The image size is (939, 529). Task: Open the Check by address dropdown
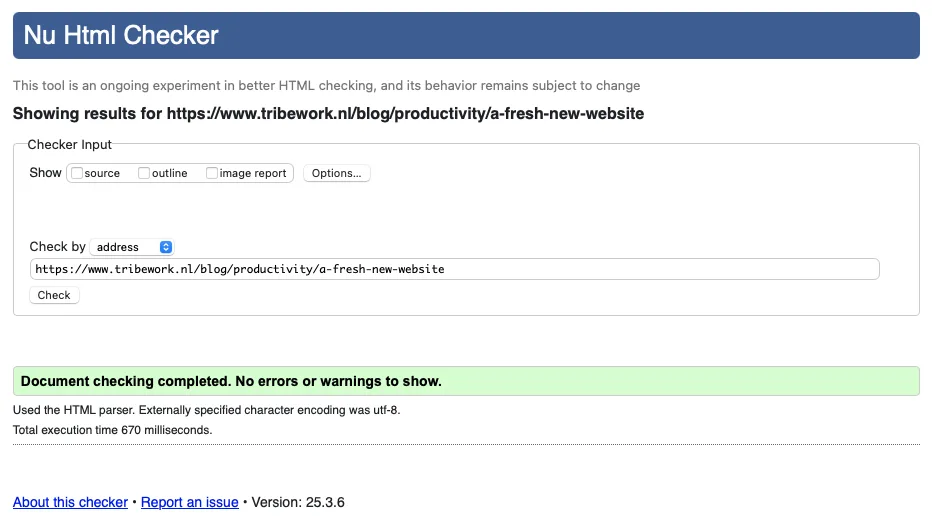(132, 247)
